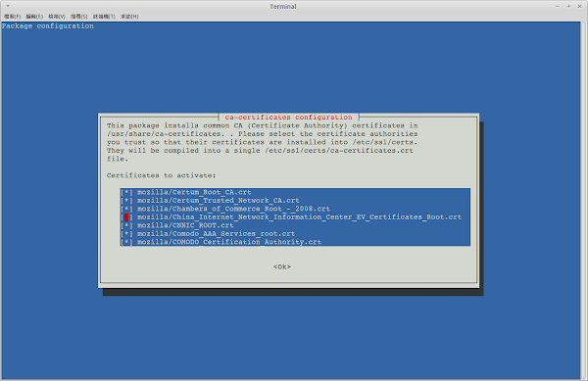
Task: Toggle the China_Internet_Network_Information_Center_EV checkbox
Action: [126, 217]
